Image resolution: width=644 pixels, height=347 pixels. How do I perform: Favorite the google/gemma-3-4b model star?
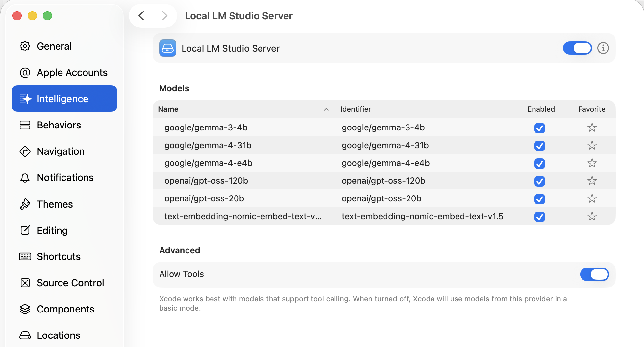[x=592, y=127]
